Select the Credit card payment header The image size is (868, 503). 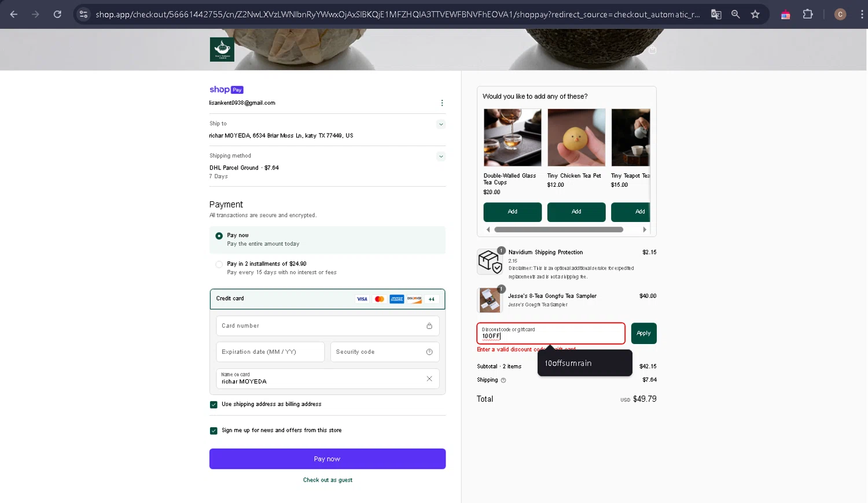[x=328, y=299]
